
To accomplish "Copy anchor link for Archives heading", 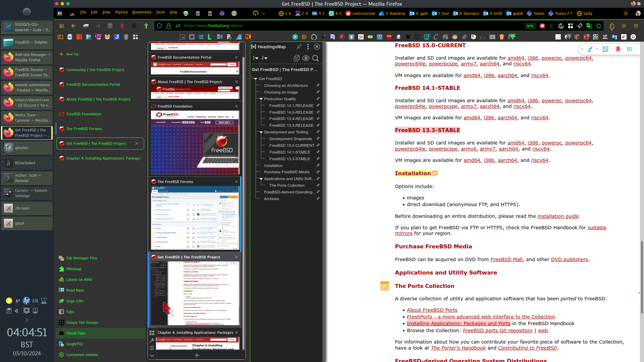I will (x=318, y=199).
